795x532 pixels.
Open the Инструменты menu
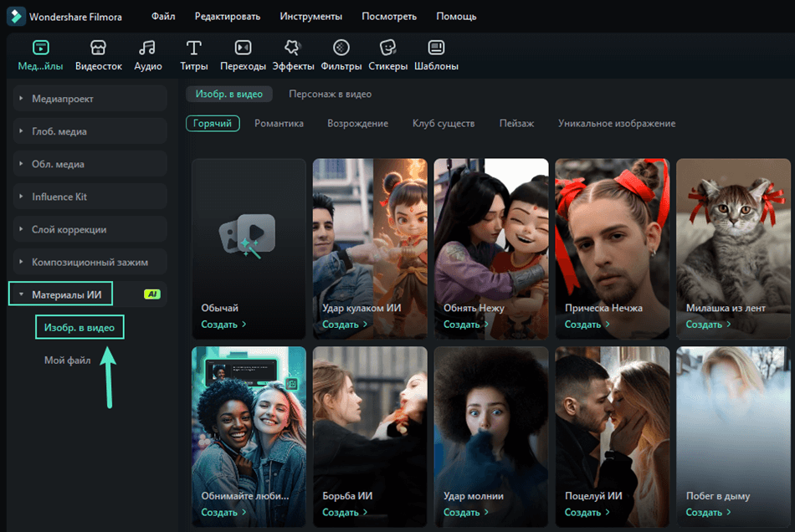[310, 17]
